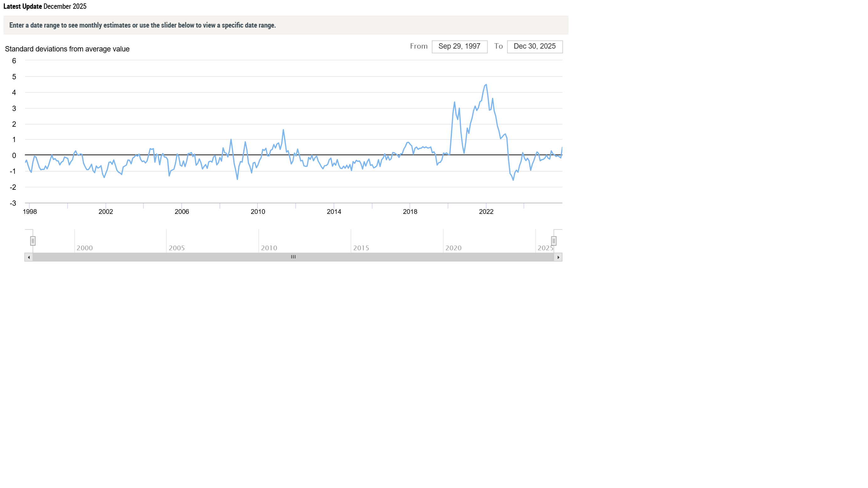Viewport: 868px width, 488px height.
Task: Click the From date field
Action: pos(459,46)
